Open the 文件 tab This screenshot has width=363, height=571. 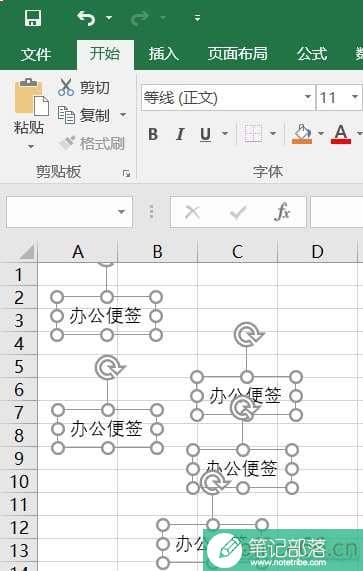pyautogui.click(x=36, y=55)
